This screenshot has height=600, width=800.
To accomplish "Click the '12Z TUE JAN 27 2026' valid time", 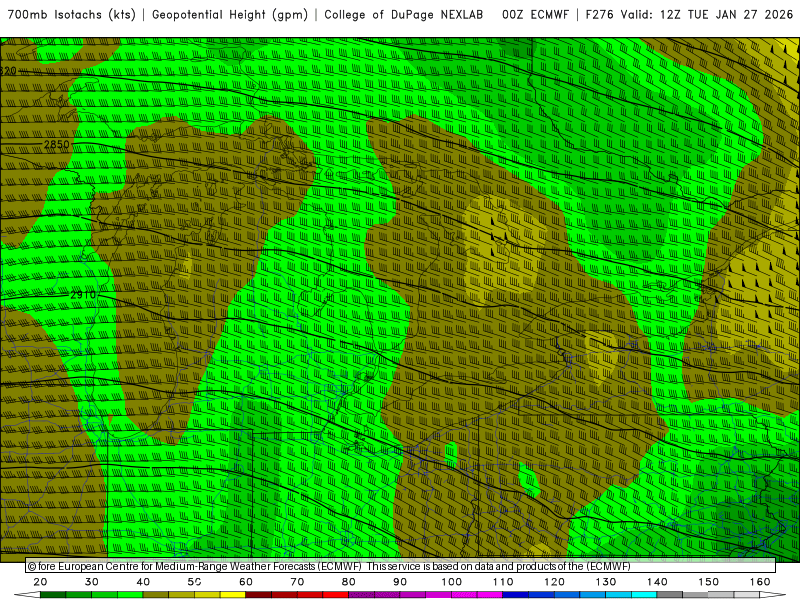I will point(727,15).
